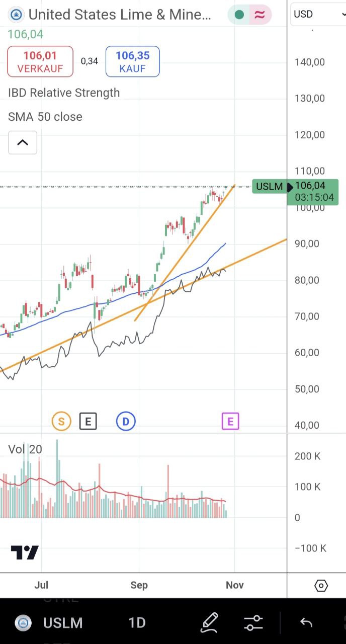346x644 pixels.
Task: Open time axis settings hexagon icon
Action: click(321, 586)
